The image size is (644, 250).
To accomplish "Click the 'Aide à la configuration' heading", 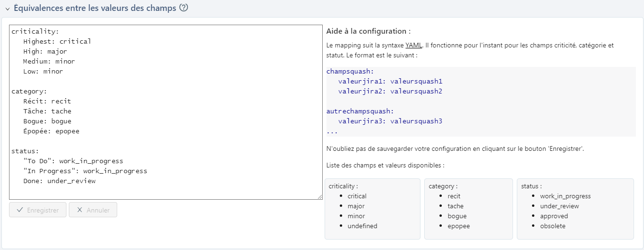I will (x=368, y=31).
